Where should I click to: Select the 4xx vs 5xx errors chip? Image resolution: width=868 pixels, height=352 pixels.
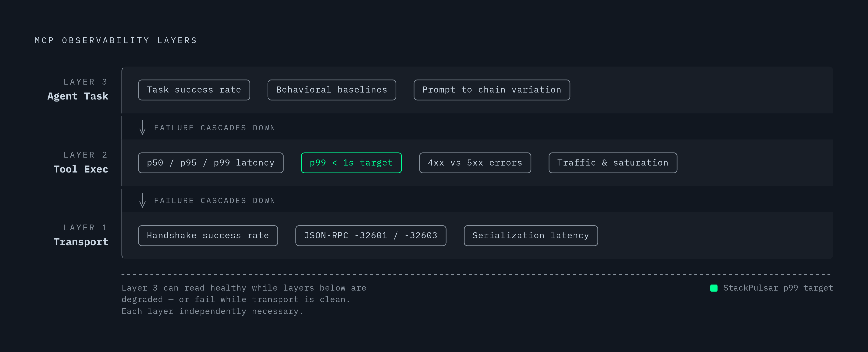click(475, 163)
